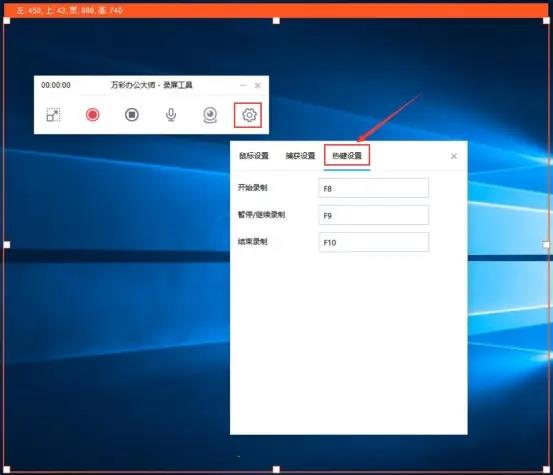This screenshot has width=553, height=475.
Task: Toggle the microphone icon
Action: tap(171, 115)
